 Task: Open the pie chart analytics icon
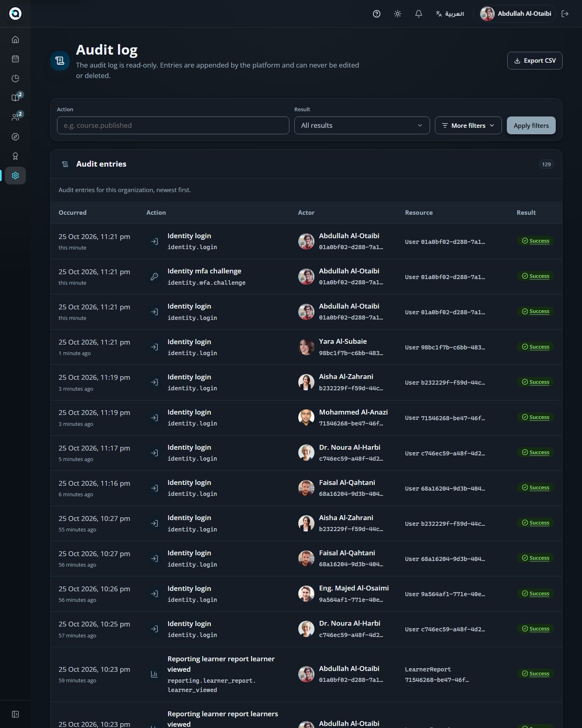[15, 78]
